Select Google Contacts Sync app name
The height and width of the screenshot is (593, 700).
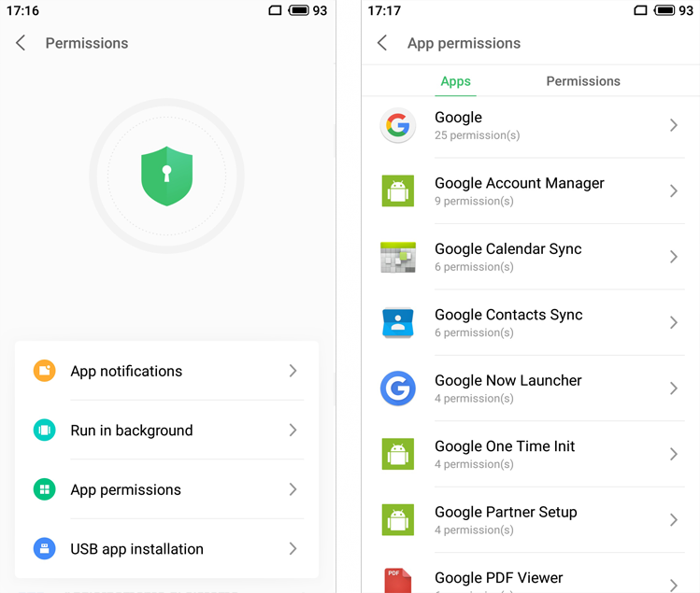508,315
